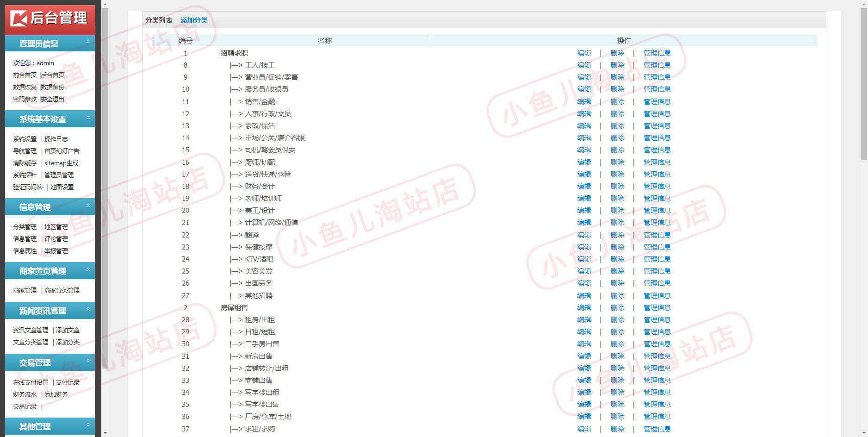Edit the 美工/设计 category
The width and height of the screenshot is (868, 437).
pos(584,211)
